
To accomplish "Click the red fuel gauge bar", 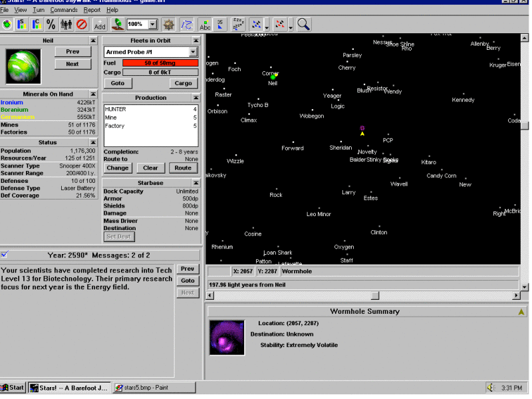I will click(x=160, y=63).
